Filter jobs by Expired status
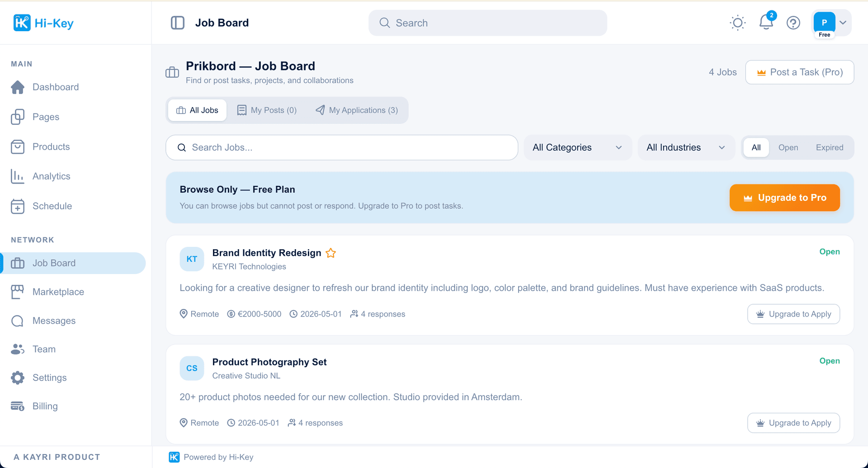 point(830,147)
